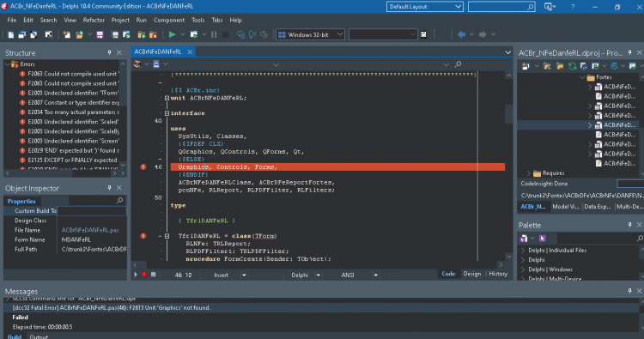
Task: Click the Custom Build Tool value field
Action: [x=92, y=211]
